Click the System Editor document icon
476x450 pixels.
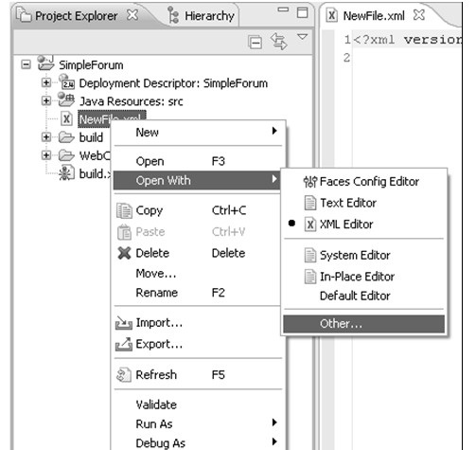(309, 255)
